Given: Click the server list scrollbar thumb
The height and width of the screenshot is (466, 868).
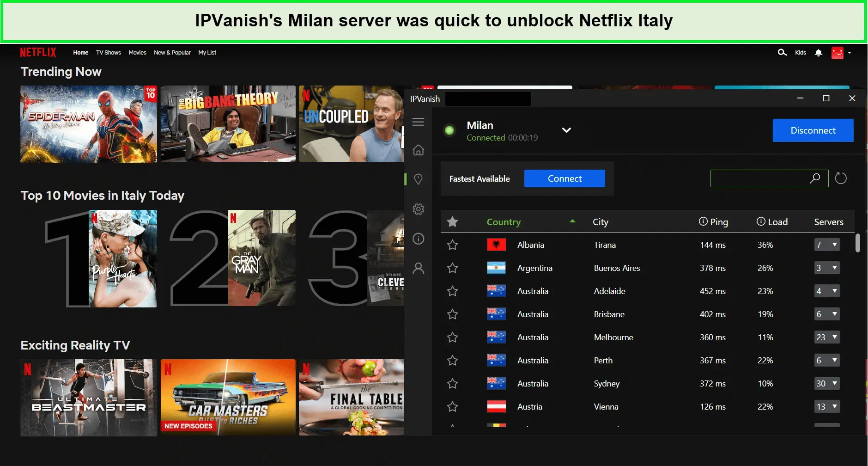Looking at the screenshot, I should click(x=857, y=243).
